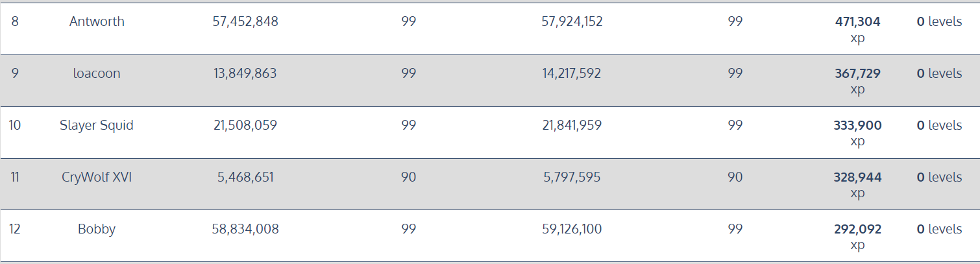Click loacoon's ending XP 14,217,592
The width and height of the screenshot is (980, 264).
[572, 73]
